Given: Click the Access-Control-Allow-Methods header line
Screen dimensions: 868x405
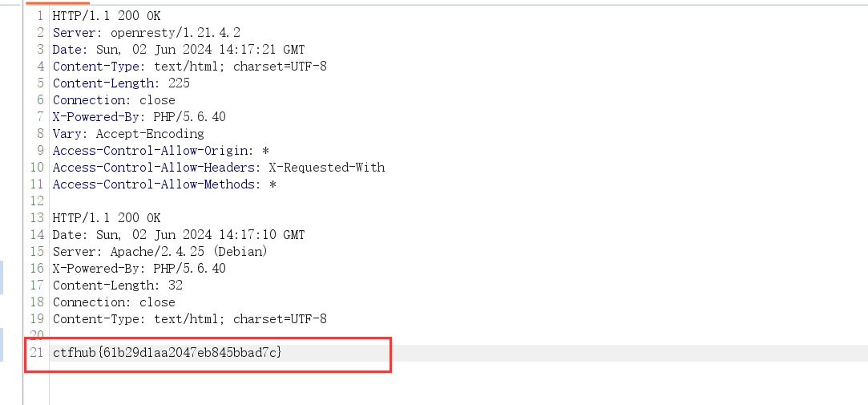Looking at the screenshot, I should coord(164,184).
